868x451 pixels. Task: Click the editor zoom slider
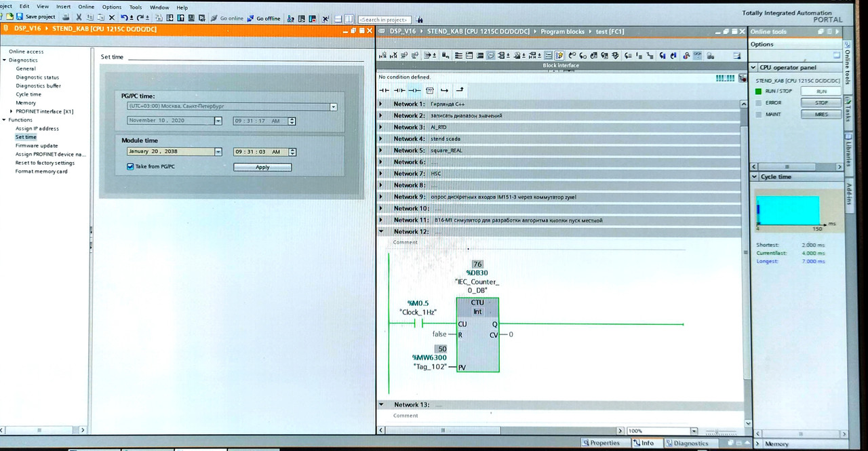point(720,431)
